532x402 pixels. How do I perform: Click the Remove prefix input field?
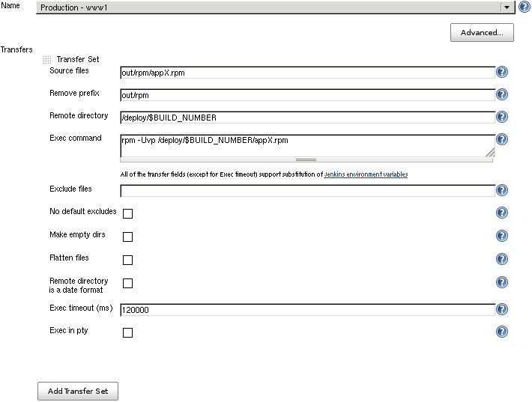[307, 95]
